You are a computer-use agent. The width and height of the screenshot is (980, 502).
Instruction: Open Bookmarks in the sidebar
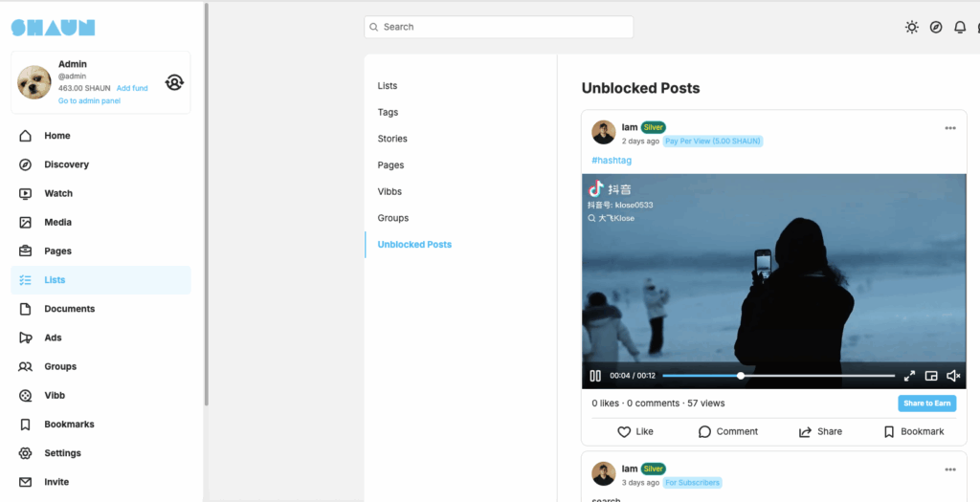click(x=100, y=424)
